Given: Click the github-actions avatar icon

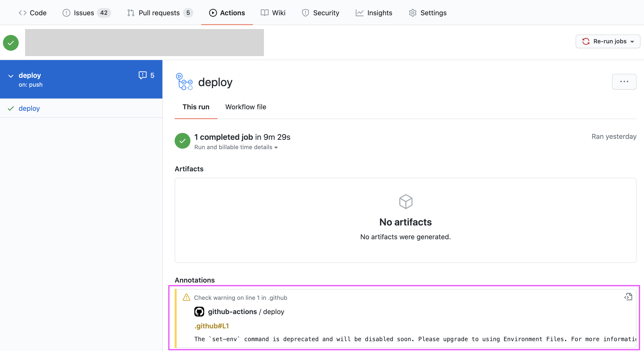Looking at the screenshot, I should tap(199, 312).
